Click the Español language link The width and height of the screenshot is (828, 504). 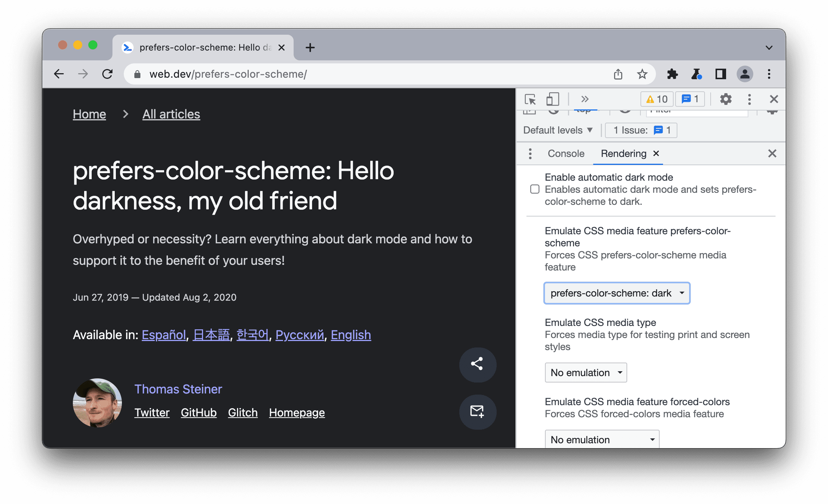pos(160,335)
